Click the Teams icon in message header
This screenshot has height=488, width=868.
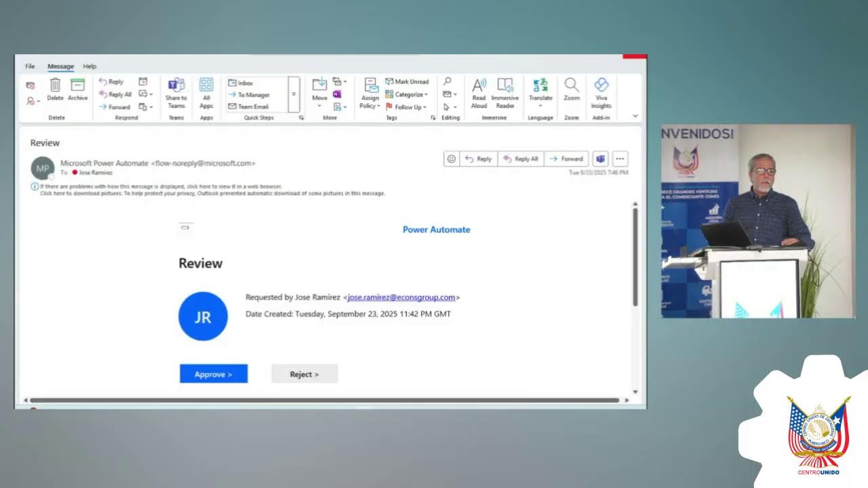(600, 159)
